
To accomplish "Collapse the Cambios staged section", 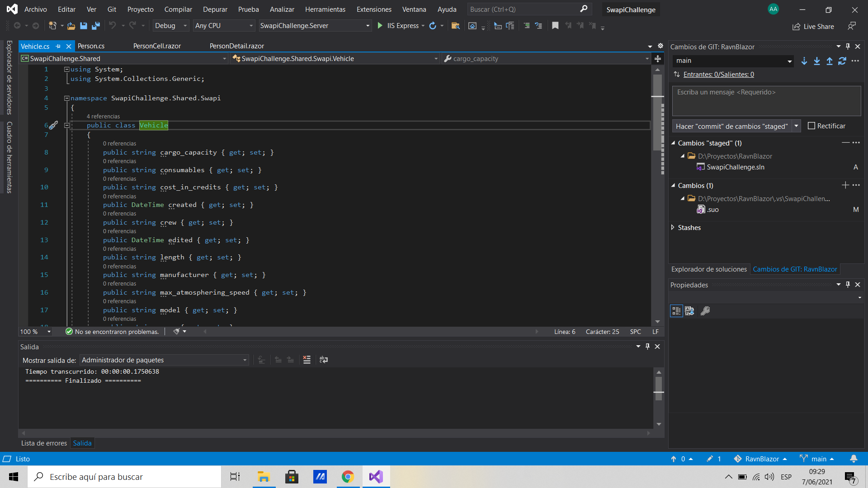I will (673, 143).
